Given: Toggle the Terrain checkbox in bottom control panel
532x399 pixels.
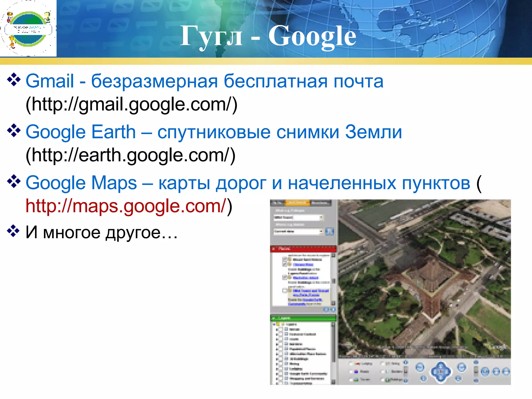Looking at the screenshot, I should click(x=351, y=380).
